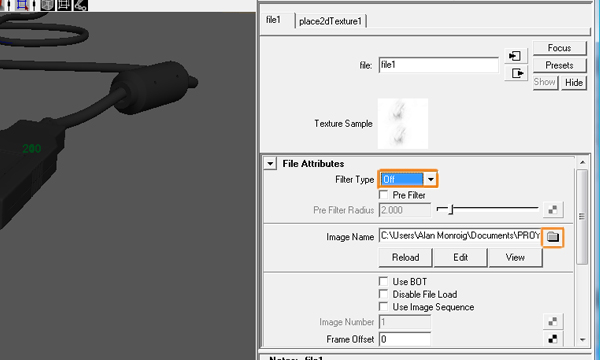Toggle the Use BOT checkbox

coord(383,281)
